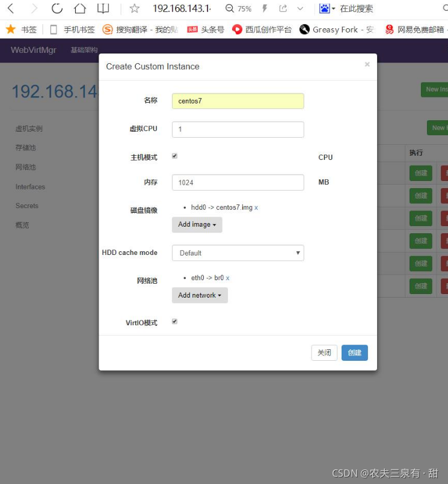Screen dimensions: 448x484
Task: Close the Create Custom Instance dialog with ×
Action: [367, 64]
